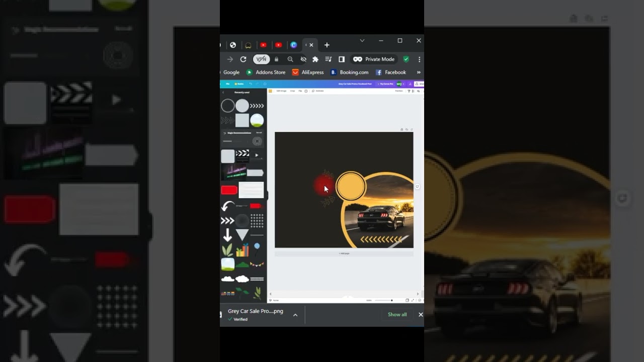The height and width of the screenshot is (362, 644).
Task: Select the white down arrow element
Action: pos(227,235)
